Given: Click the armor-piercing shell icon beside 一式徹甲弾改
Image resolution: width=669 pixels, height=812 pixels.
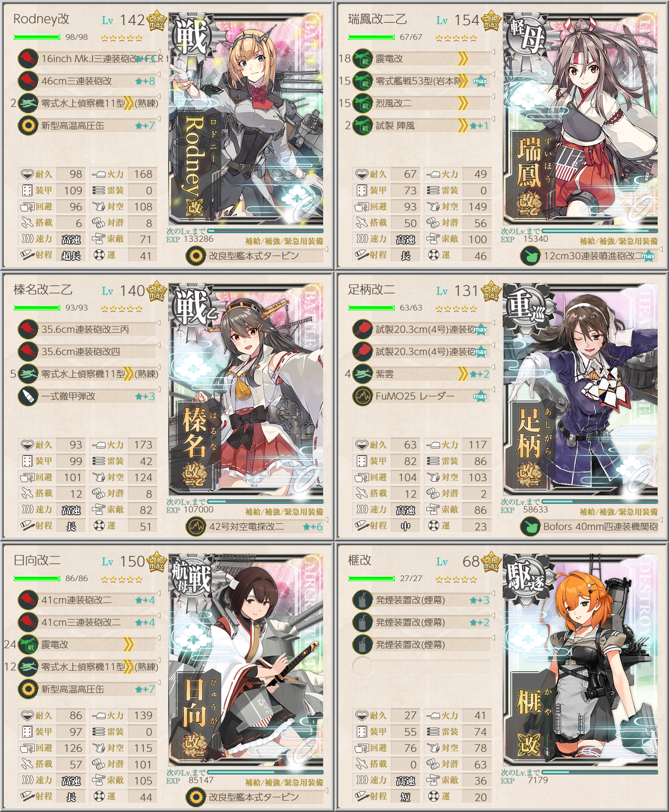Looking at the screenshot, I should 28,396.
